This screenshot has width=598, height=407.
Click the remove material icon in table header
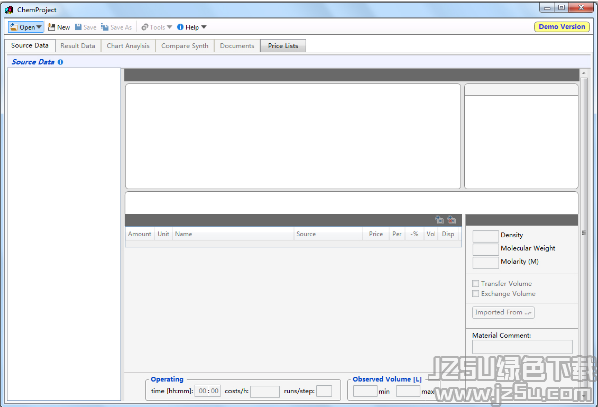pos(452,220)
